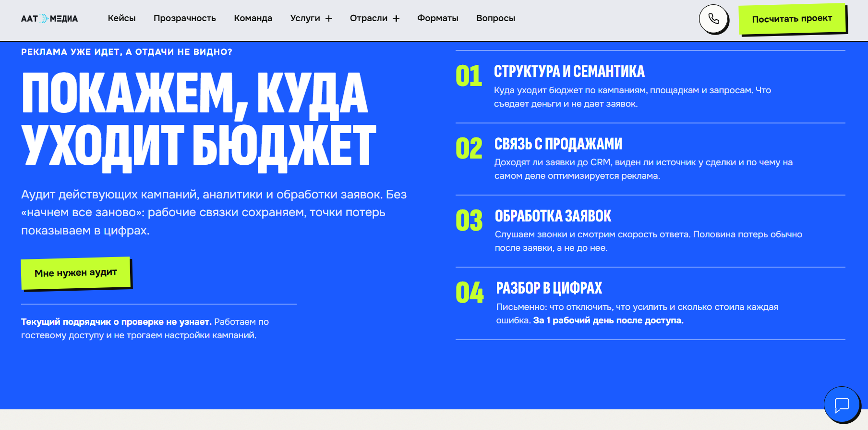Click the phone call icon button
The image size is (868, 430).
713,19
